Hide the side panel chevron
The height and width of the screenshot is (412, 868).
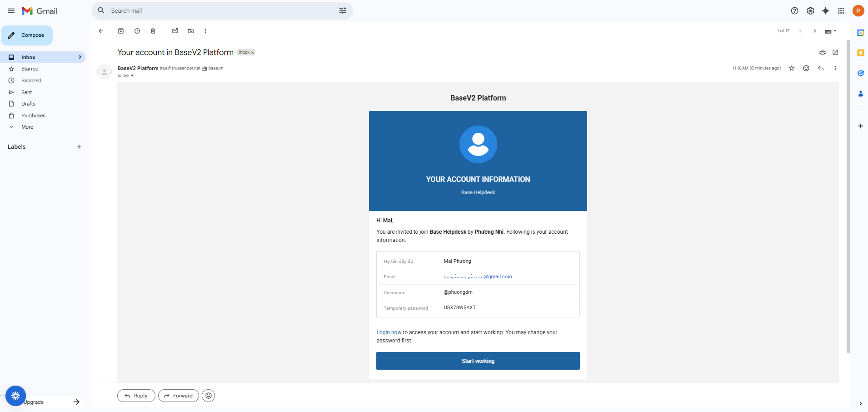coord(860,403)
